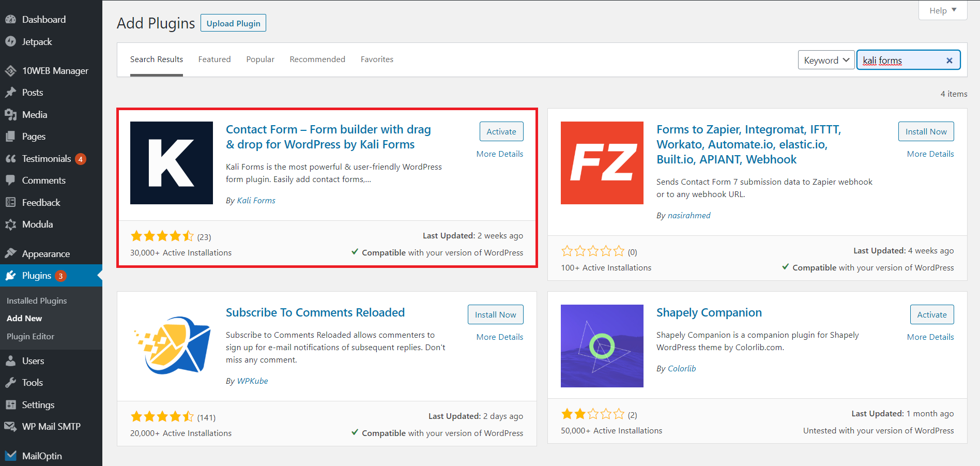The image size is (980, 466).
Task: Switch to the Featured plugins tab
Action: pyautogui.click(x=215, y=59)
